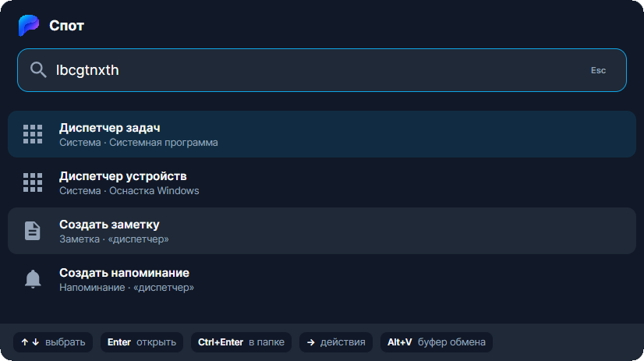Click the arrow действия hint chip

tap(336, 342)
